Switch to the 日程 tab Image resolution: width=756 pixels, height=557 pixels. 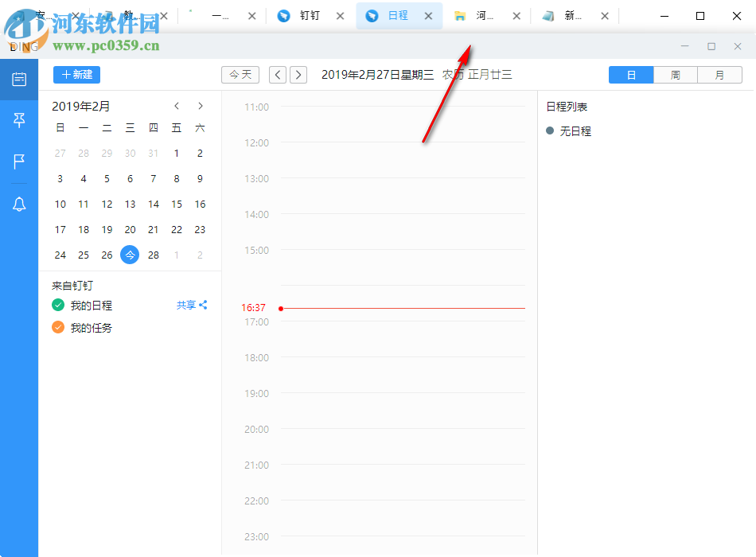396,15
